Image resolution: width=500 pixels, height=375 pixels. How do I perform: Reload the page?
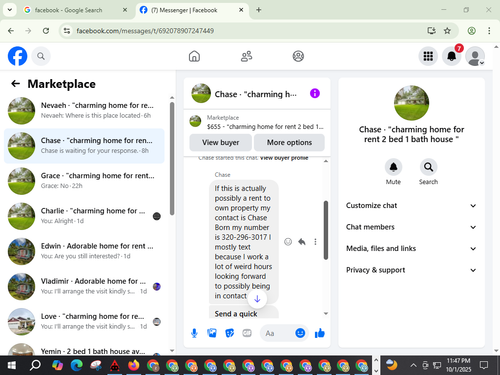coord(46,31)
